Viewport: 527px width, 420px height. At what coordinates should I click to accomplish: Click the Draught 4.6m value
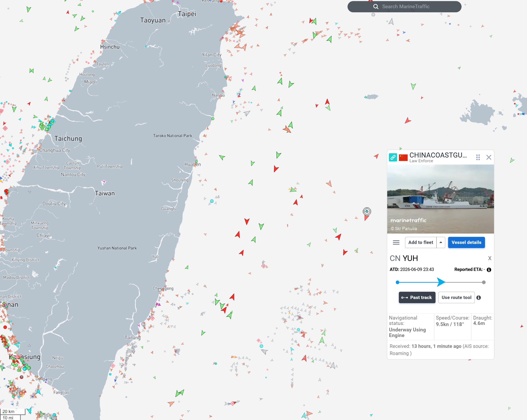[479, 323]
